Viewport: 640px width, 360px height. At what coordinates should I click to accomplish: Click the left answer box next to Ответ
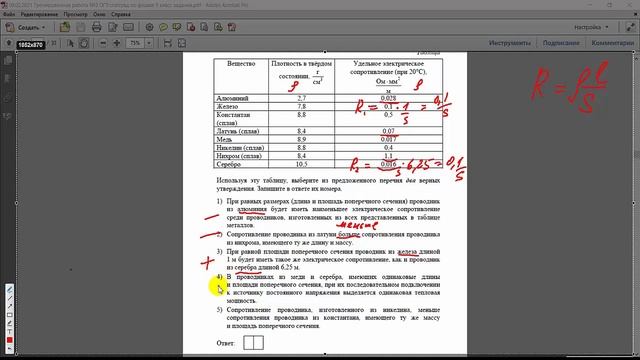(248, 343)
